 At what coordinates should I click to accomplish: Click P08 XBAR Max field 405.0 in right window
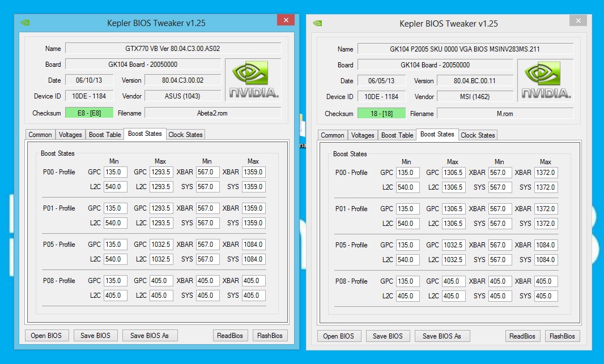coord(546,281)
